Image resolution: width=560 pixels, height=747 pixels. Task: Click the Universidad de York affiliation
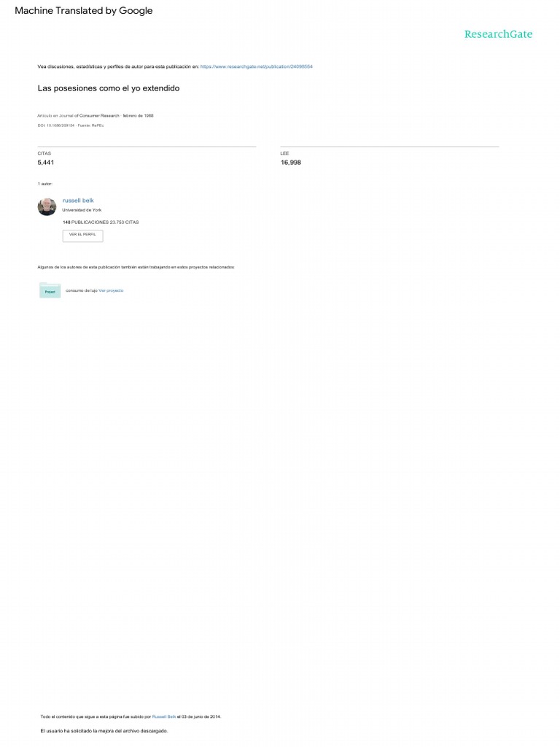(x=82, y=210)
